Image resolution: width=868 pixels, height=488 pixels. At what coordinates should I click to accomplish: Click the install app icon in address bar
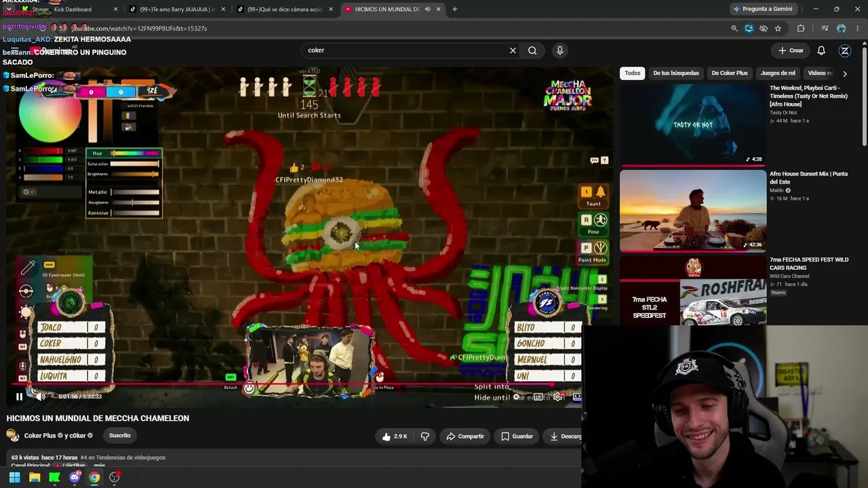pos(749,28)
